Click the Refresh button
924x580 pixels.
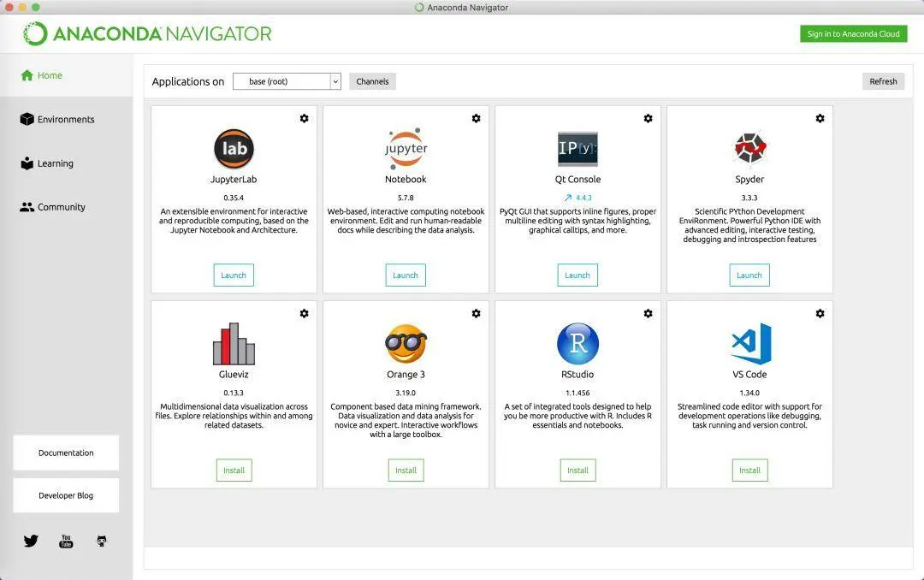pos(883,81)
